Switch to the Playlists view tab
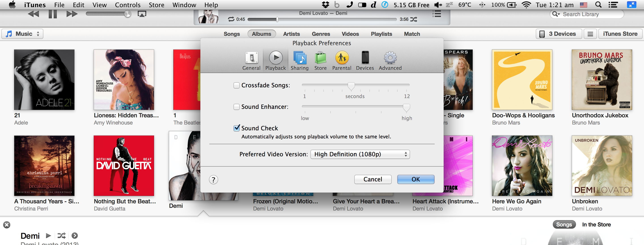This screenshot has height=245, width=644. (381, 34)
